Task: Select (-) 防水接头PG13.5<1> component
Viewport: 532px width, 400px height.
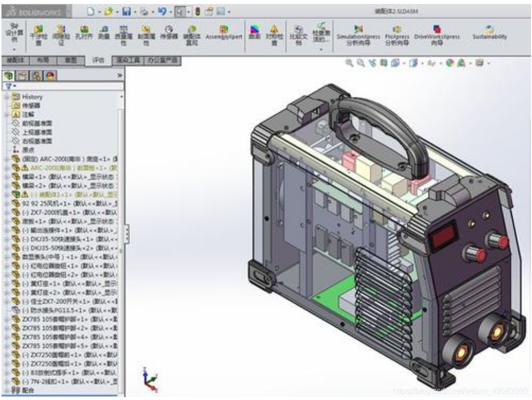Action: point(64,310)
